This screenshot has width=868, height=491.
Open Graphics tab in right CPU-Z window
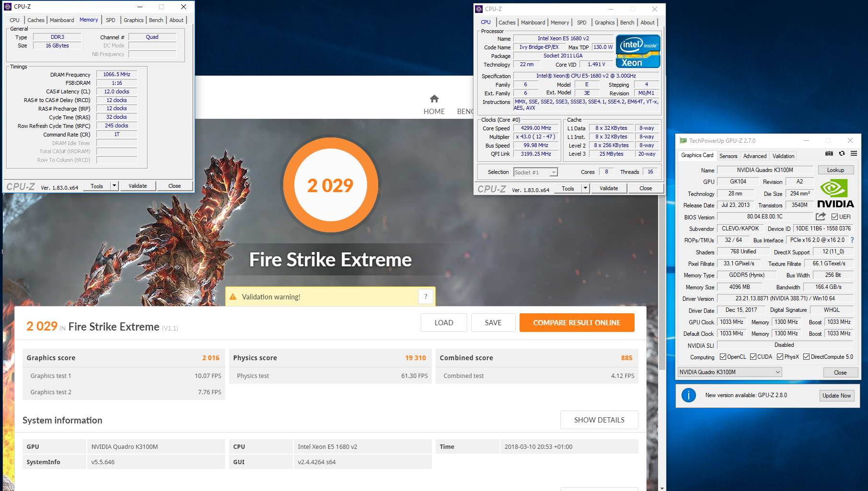604,23
